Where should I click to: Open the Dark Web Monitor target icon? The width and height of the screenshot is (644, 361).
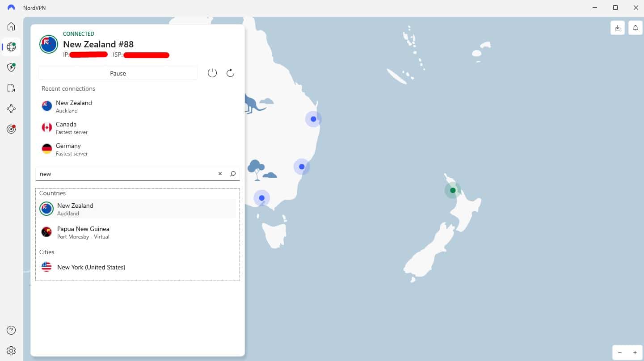11,129
